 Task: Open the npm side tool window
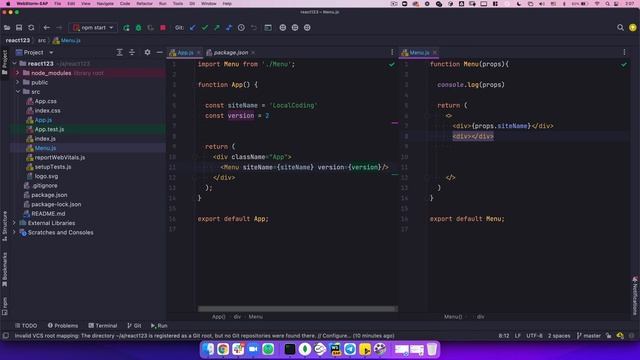point(4,306)
